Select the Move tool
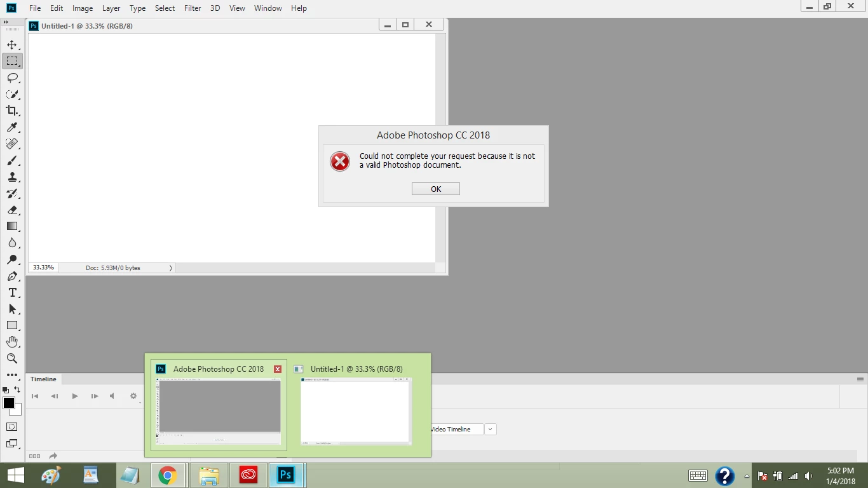Screen dimensions: 868x488 click(x=12, y=45)
